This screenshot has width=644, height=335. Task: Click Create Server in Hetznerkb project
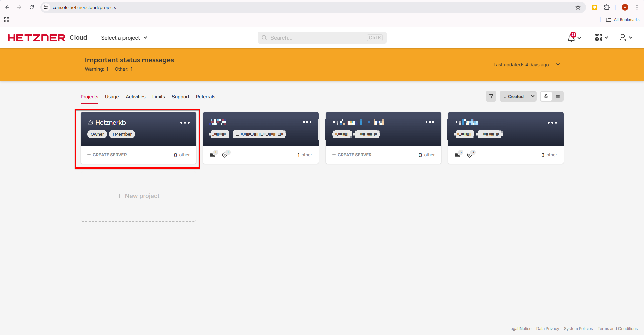coord(107,155)
